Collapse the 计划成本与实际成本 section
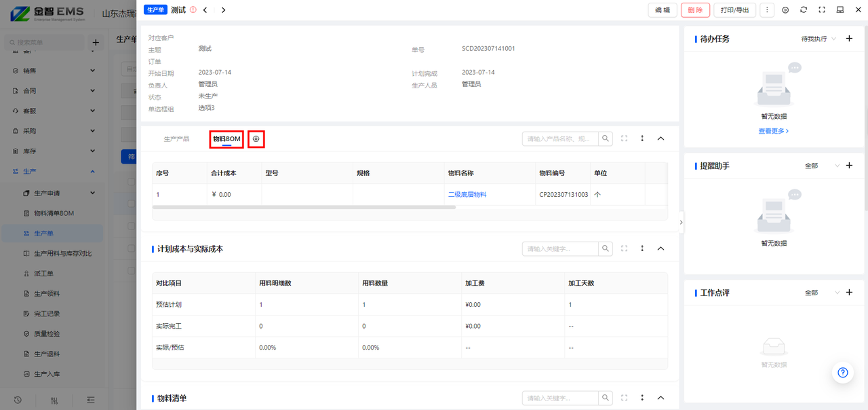The height and width of the screenshot is (410, 868). [660, 249]
